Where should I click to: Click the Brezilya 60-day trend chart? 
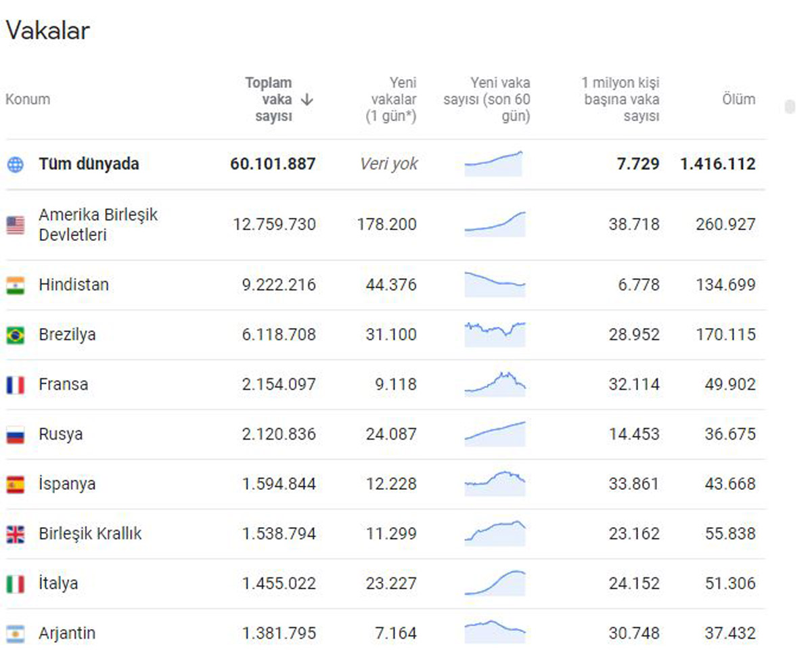pyautogui.click(x=495, y=334)
